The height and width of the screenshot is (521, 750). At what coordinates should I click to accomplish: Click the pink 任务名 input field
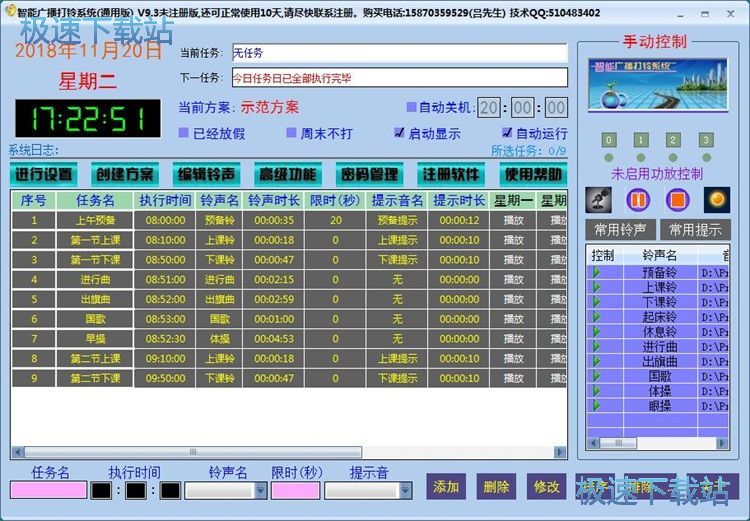[x=48, y=490]
